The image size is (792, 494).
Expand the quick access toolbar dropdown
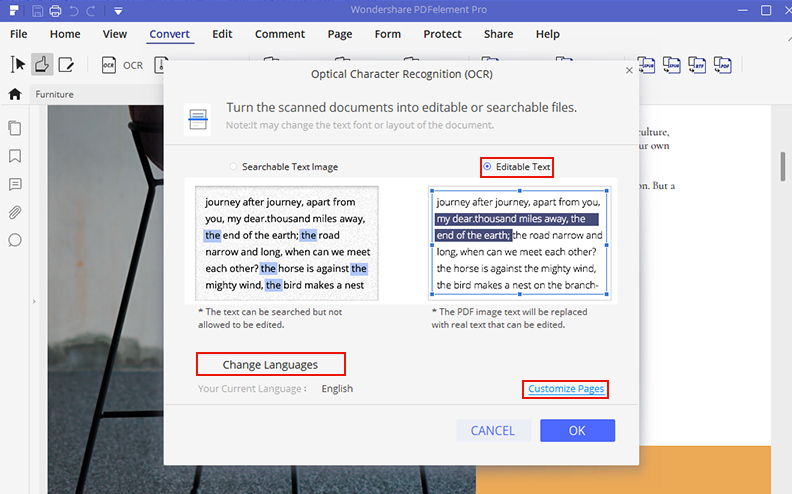click(x=118, y=12)
